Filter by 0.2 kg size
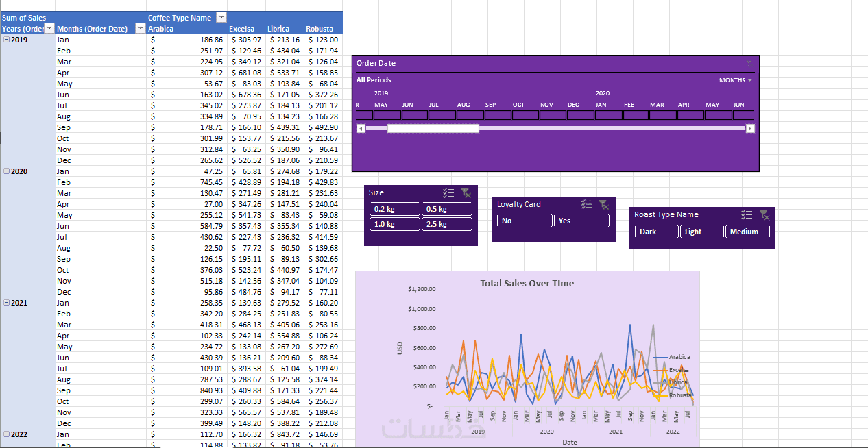868x448 pixels. 394,209
